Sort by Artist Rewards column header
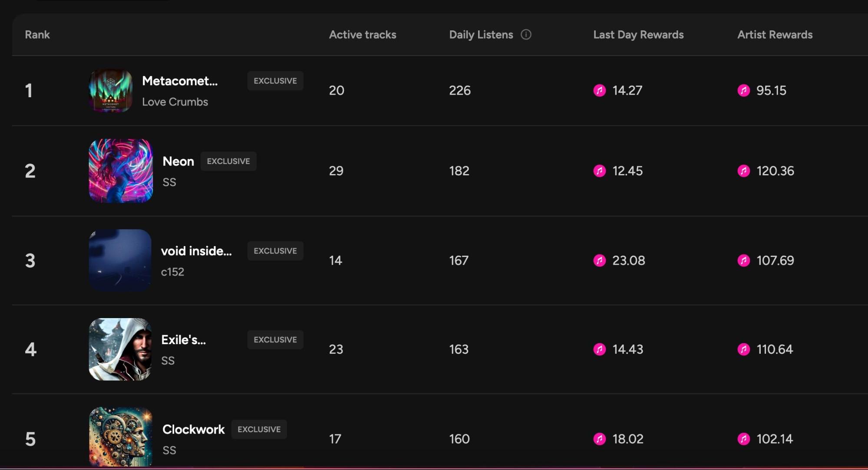The height and width of the screenshot is (470, 868). point(775,35)
